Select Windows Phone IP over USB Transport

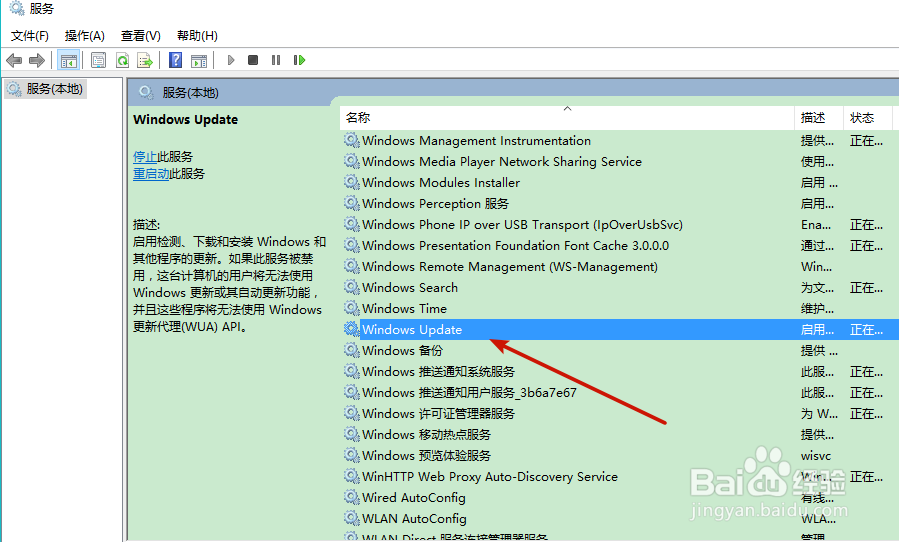tap(522, 225)
